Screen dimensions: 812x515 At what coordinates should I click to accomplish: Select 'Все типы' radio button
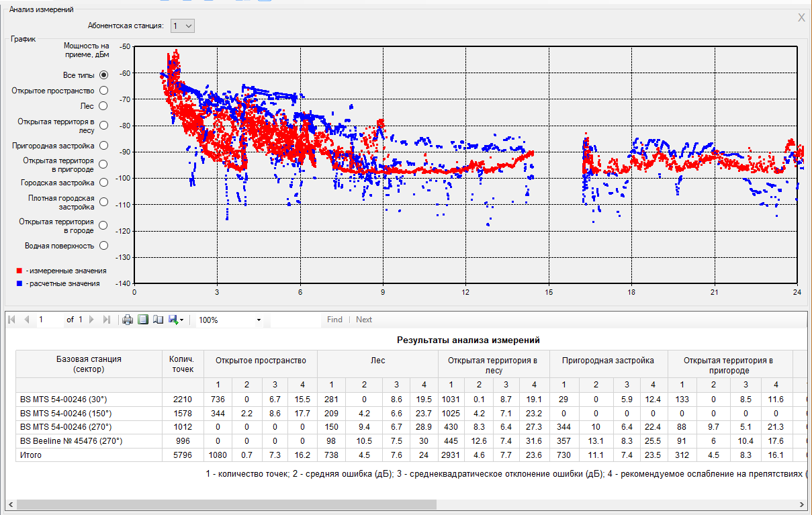[x=103, y=75]
